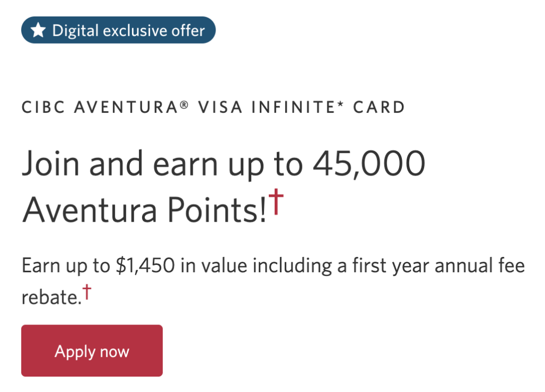
Task: Click the word CARD in the title
Action: tap(379, 107)
